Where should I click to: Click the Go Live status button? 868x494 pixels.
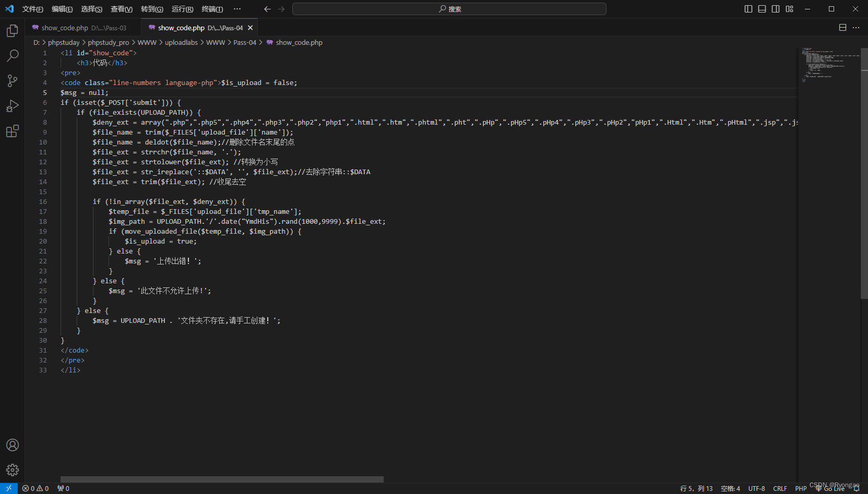(x=830, y=489)
